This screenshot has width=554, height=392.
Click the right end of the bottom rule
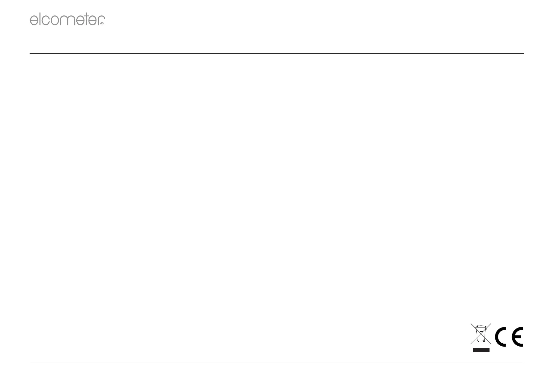(522, 363)
